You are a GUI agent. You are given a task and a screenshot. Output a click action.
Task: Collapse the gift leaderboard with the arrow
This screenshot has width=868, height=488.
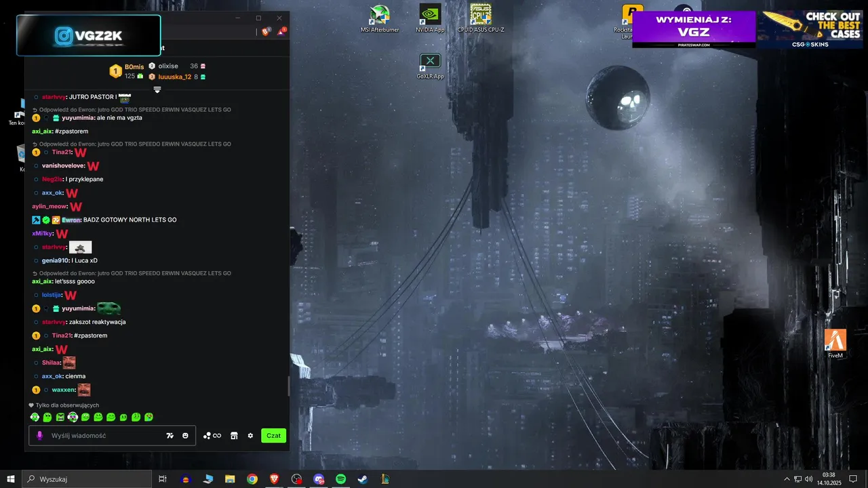[157, 89]
